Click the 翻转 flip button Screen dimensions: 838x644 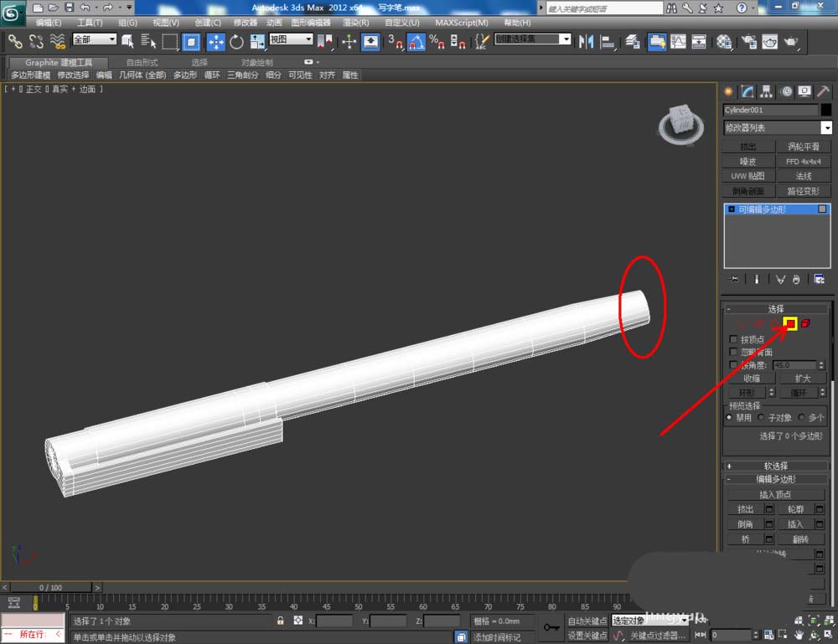pos(800,539)
